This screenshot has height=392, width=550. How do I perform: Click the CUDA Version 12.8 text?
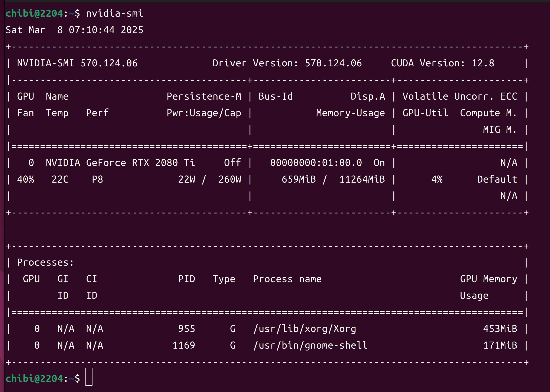(442, 63)
